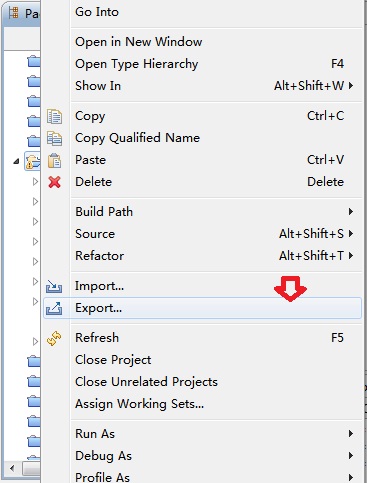Click the Copy icon in the context menu
This screenshot has width=367, height=483.
54,117
